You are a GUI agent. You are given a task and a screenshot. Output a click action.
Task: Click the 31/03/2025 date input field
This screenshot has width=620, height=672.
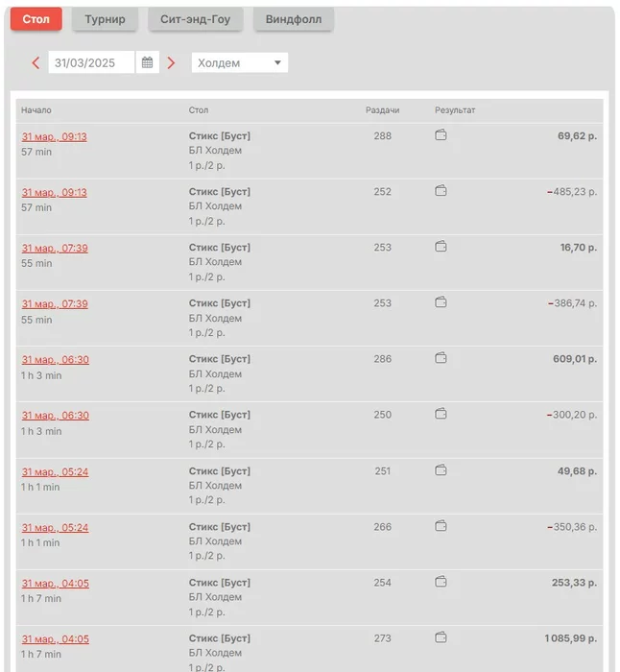tap(91, 63)
